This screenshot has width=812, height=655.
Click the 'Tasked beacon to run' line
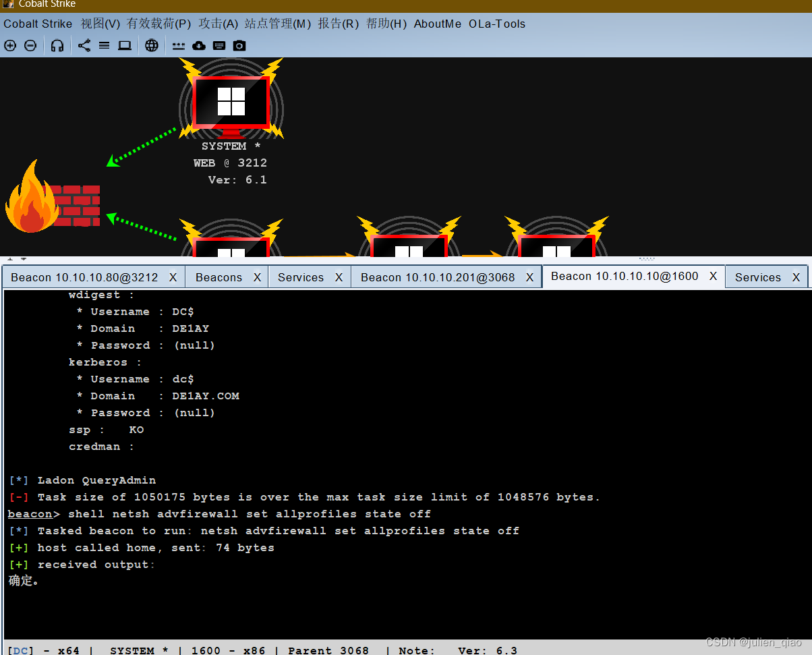(264, 531)
